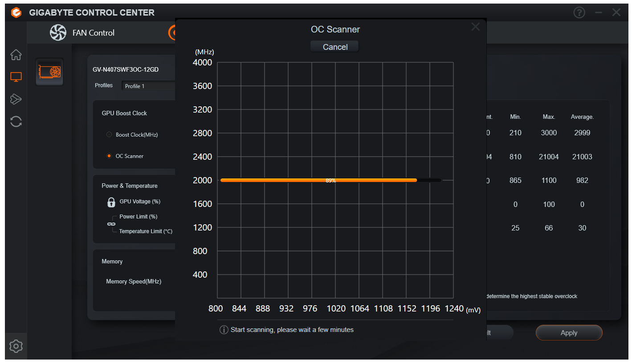This screenshot has width=632, height=364.
Task: Click the Memory Speed(MHz) label
Action: [134, 282]
